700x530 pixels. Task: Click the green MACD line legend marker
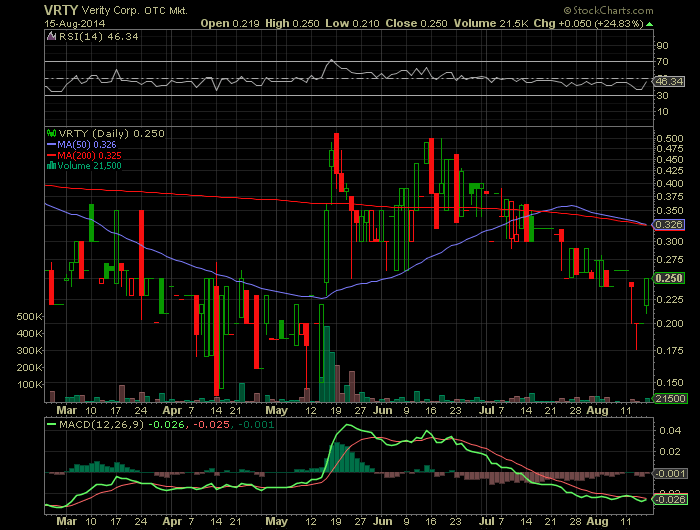(51, 424)
